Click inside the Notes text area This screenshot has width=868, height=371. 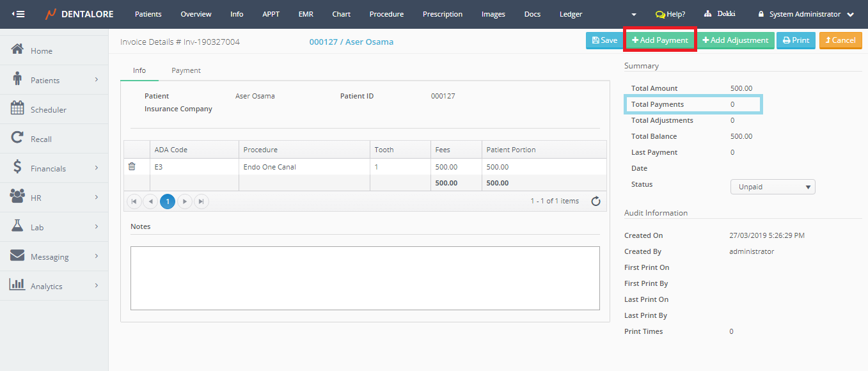[x=365, y=278]
